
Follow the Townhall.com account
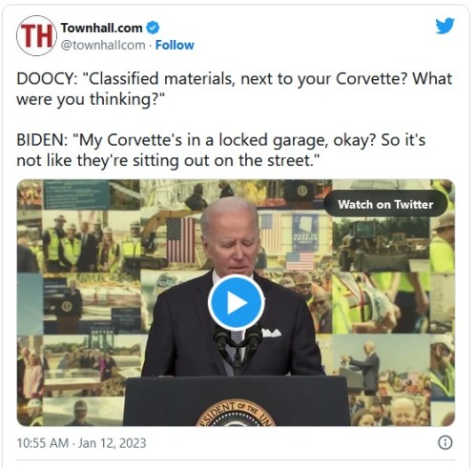click(175, 45)
